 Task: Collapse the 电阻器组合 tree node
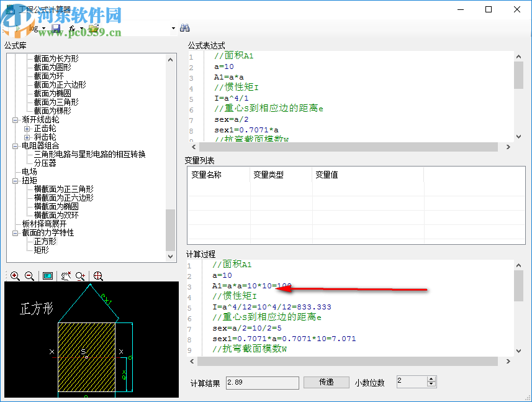(15, 146)
